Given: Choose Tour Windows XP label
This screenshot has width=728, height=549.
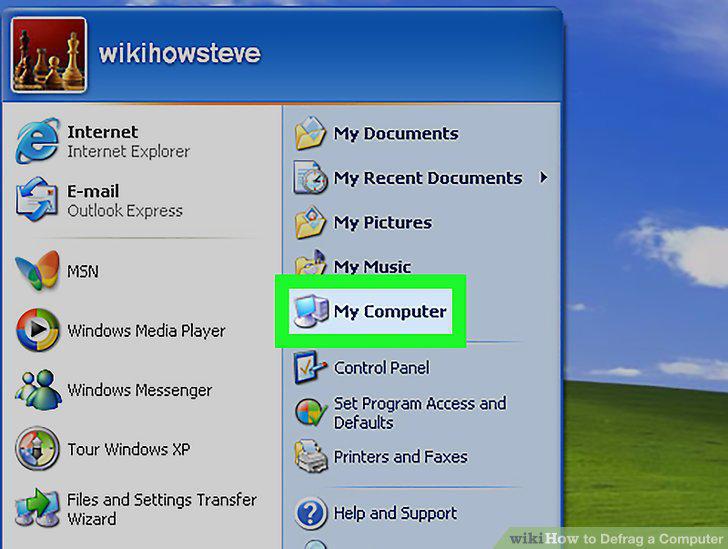Looking at the screenshot, I should (129, 449).
